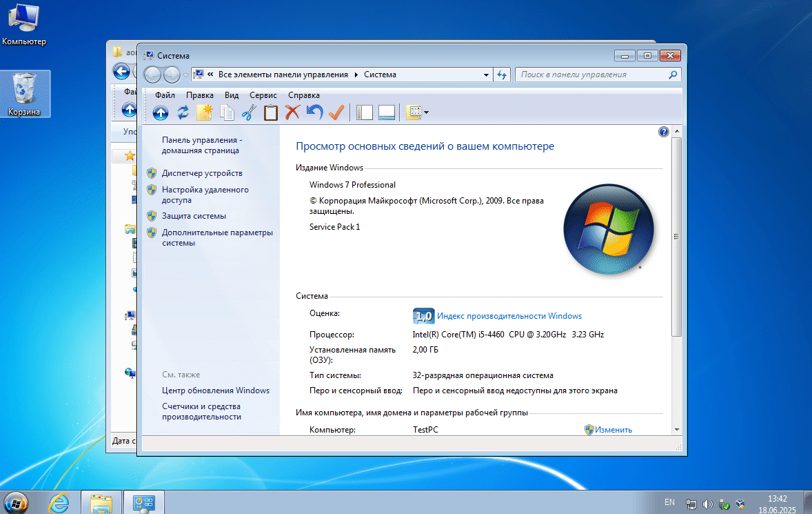812x514 pixels.
Task: Open the Правка menu
Action: [x=200, y=95]
